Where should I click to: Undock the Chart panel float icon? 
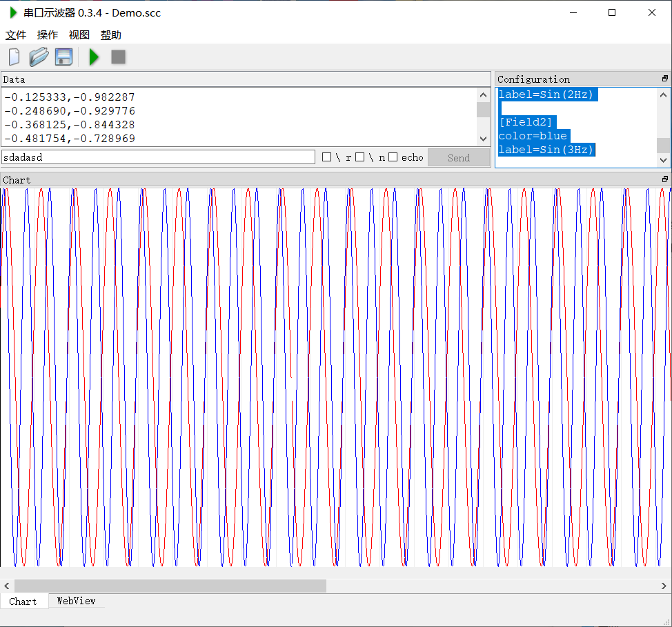664,179
